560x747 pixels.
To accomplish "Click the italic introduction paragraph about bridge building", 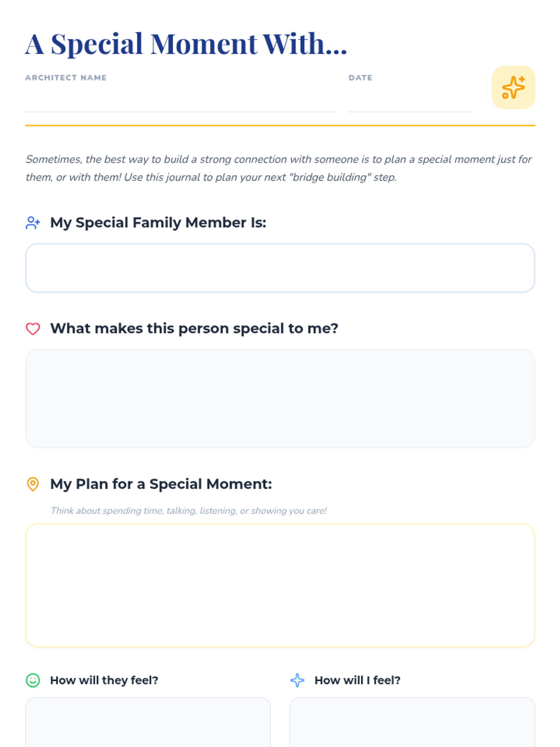I will (x=279, y=168).
